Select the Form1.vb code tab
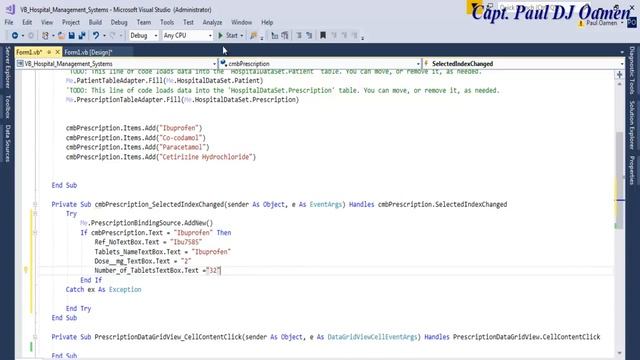 pyautogui.click(x=29, y=52)
